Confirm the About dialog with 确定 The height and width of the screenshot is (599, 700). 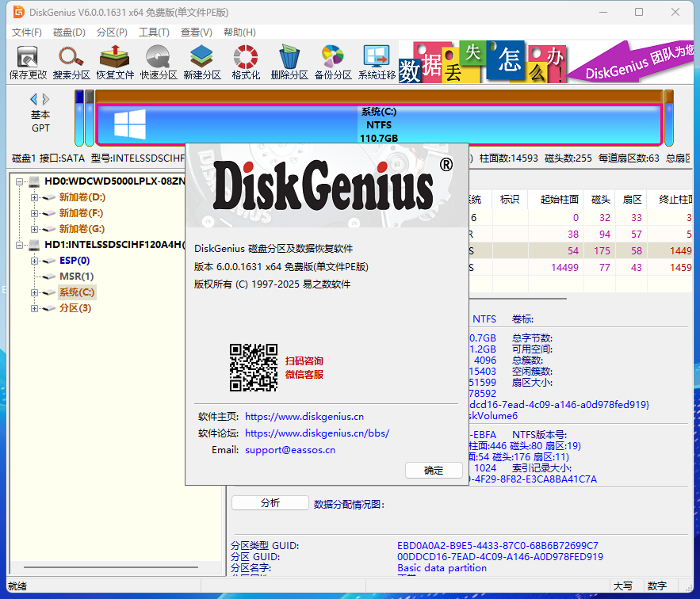(434, 471)
